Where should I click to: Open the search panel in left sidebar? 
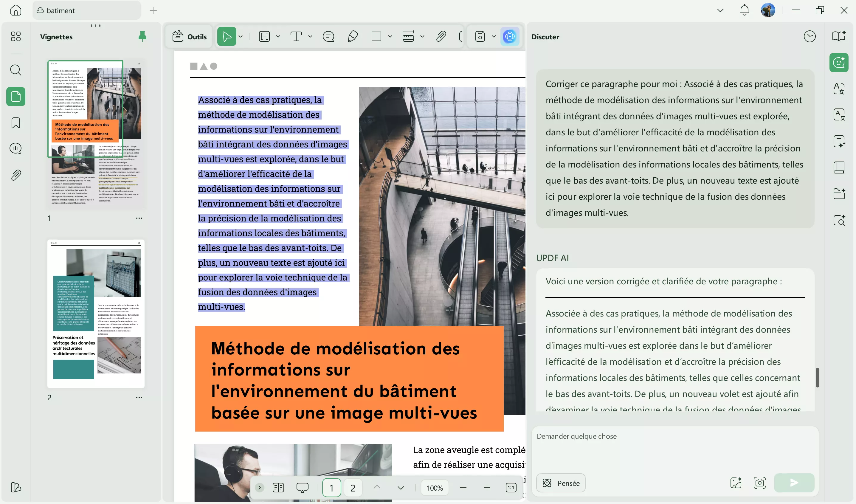(15, 70)
